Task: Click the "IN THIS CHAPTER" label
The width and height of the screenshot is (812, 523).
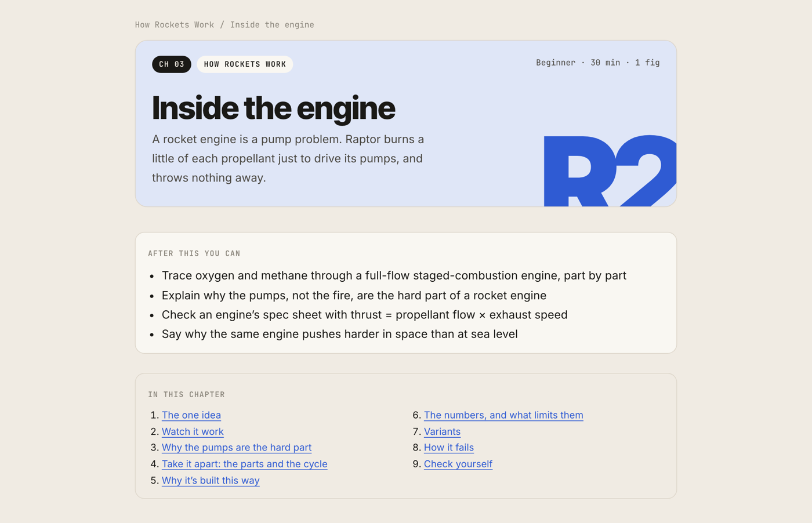Action: point(186,394)
